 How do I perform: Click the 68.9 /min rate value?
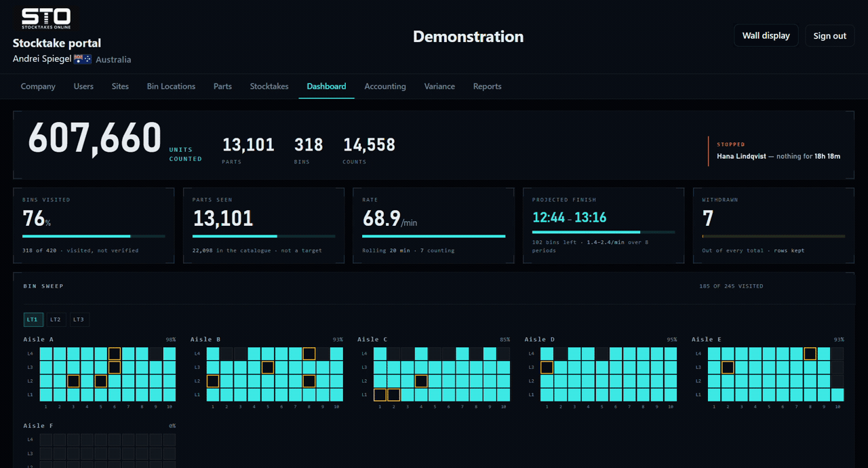point(389,218)
